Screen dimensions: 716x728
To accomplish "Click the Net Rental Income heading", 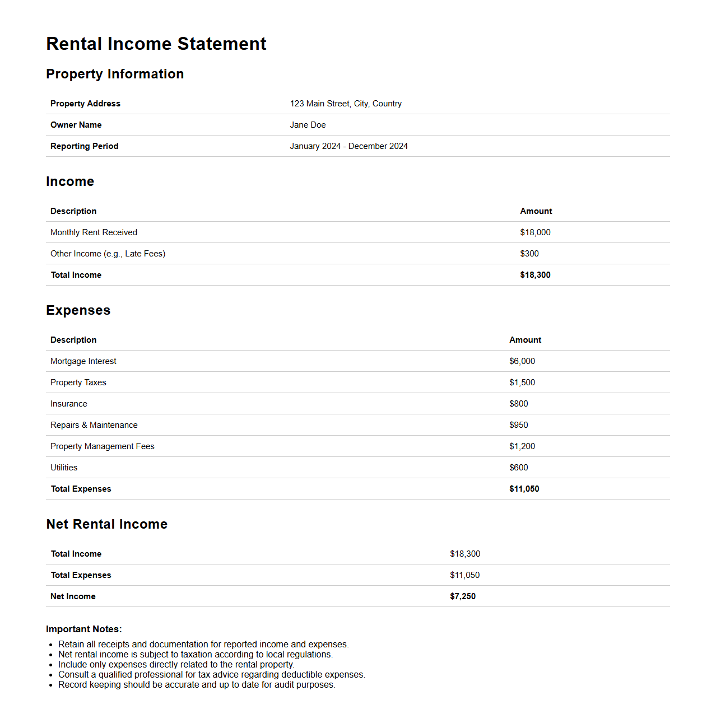I will 106,524.
